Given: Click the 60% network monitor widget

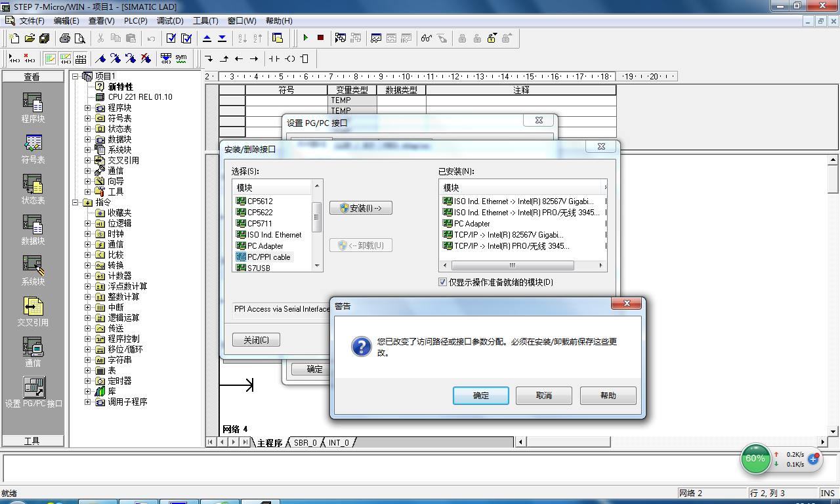Looking at the screenshot, I should pyautogui.click(x=755, y=459).
